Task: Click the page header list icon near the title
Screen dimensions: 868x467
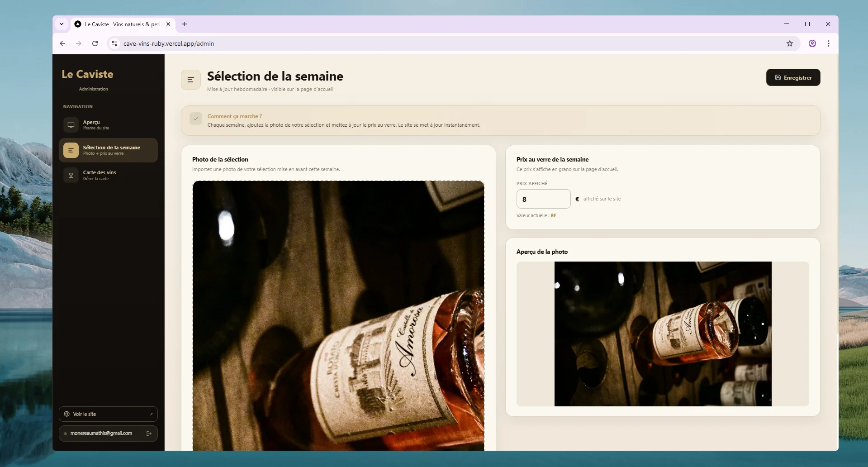Action: point(190,79)
